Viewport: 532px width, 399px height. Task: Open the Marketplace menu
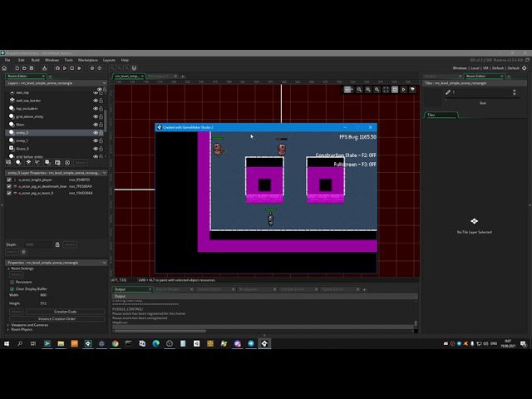coord(88,60)
